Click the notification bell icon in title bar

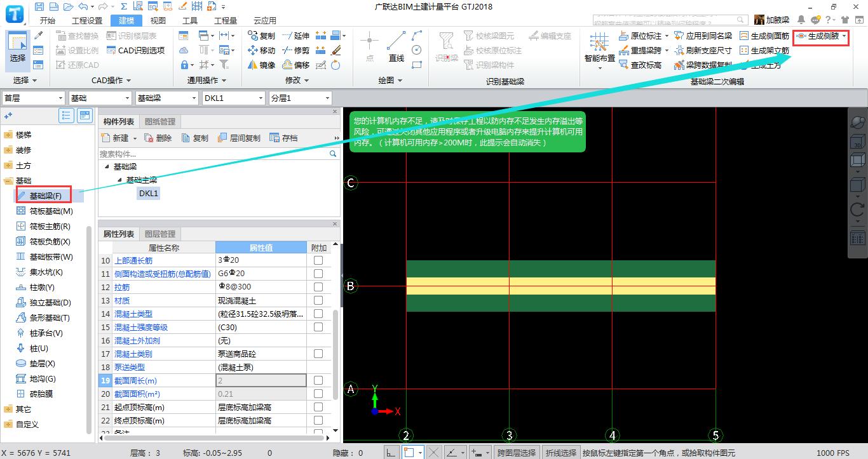pos(801,20)
